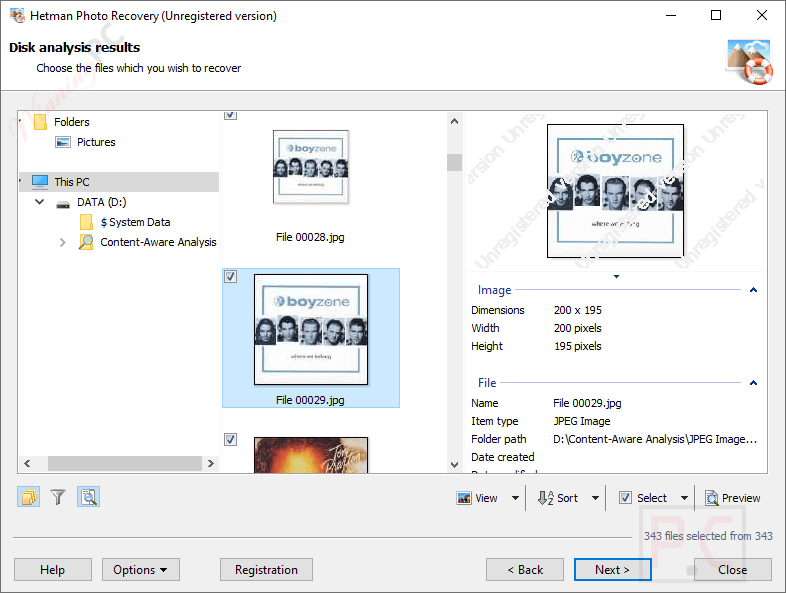Open the View dropdown arrow
Viewport: 786px width, 593px height.
click(515, 498)
